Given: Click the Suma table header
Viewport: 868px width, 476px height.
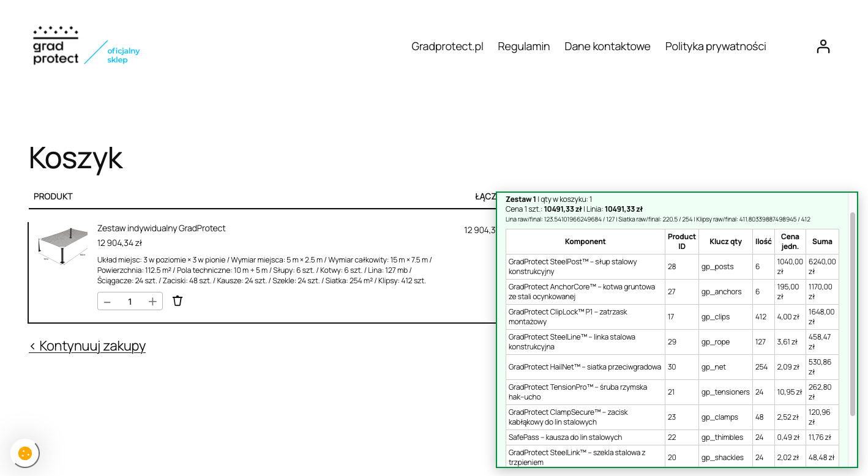Looking at the screenshot, I should (x=822, y=242).
